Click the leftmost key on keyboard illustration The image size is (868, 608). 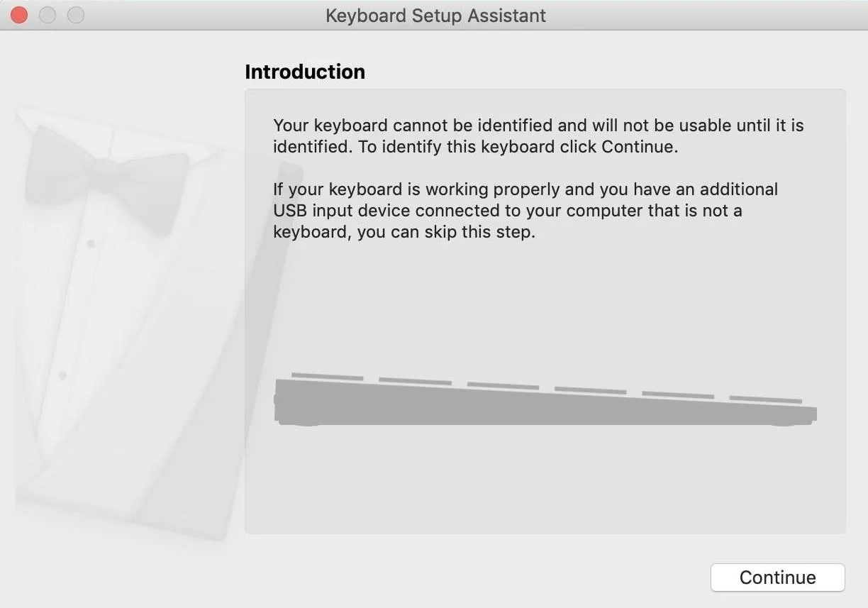click(327, 376)
